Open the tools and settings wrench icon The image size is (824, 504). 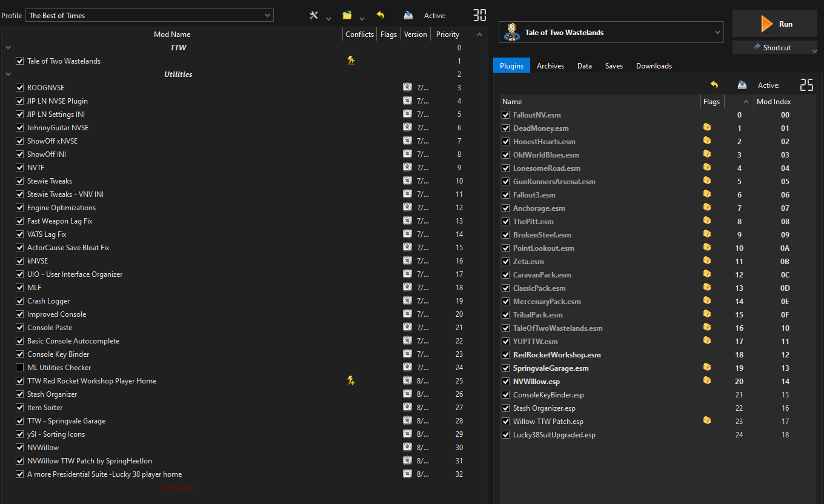[314, 15]
